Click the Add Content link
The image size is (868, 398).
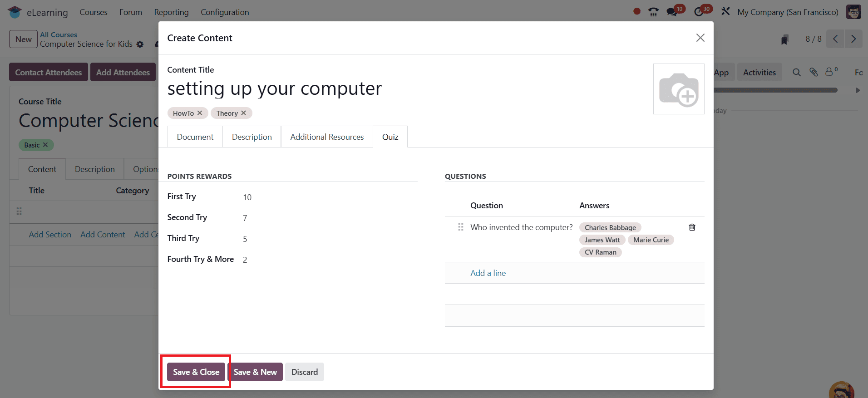pos(103,235)
